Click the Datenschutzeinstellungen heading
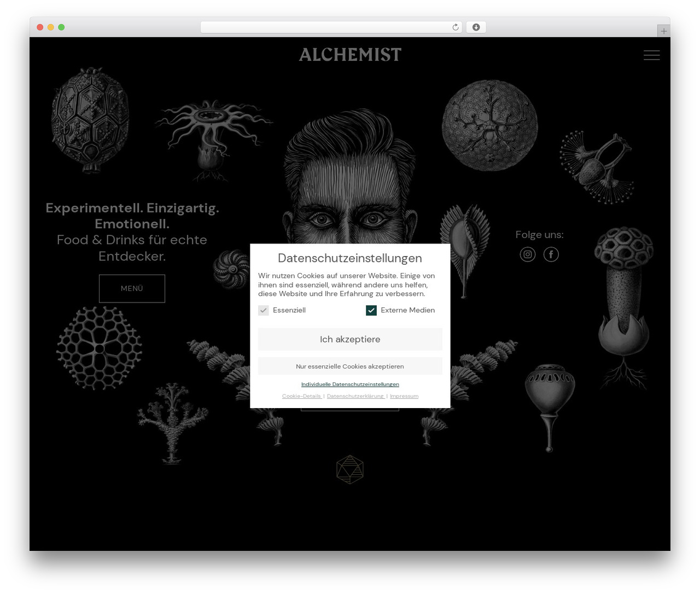This screenshot has height=593, width=700. point(350,258)
